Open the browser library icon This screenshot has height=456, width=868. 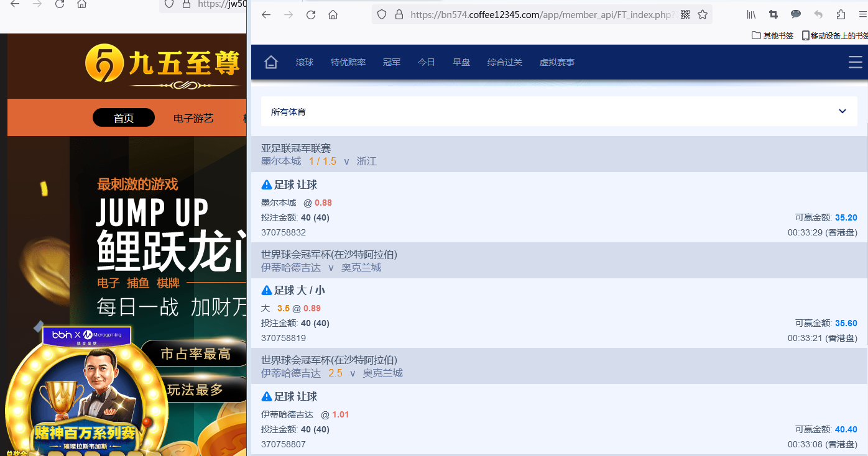pyautogui.click(x=751, y=15)
